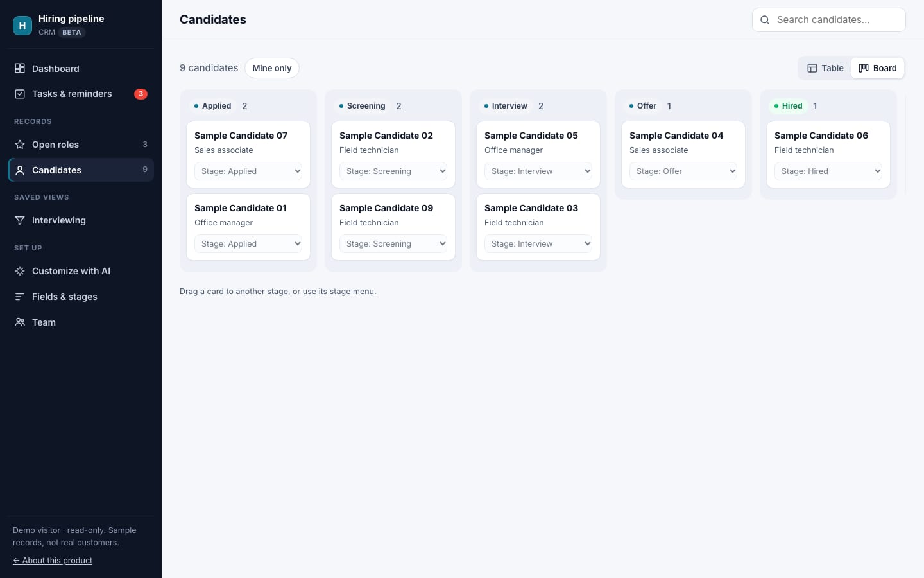
Task: Switch to Board view
Action: pyautogui.click(x=878, y=68)
